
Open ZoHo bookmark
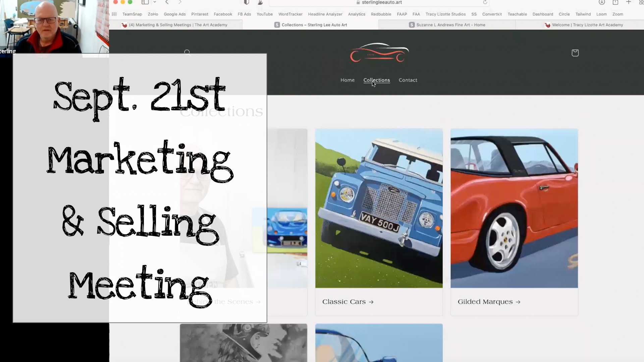(153, 14)
